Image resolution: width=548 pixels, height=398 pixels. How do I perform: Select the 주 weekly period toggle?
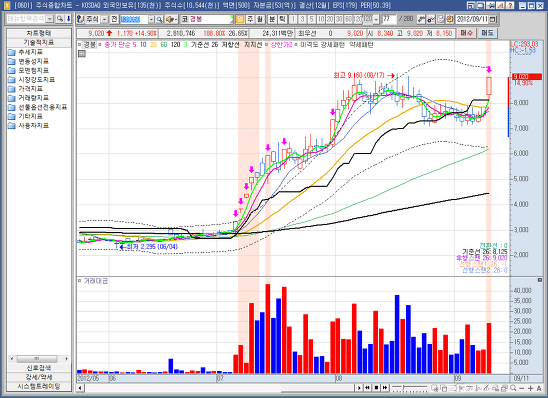[250, 19]
